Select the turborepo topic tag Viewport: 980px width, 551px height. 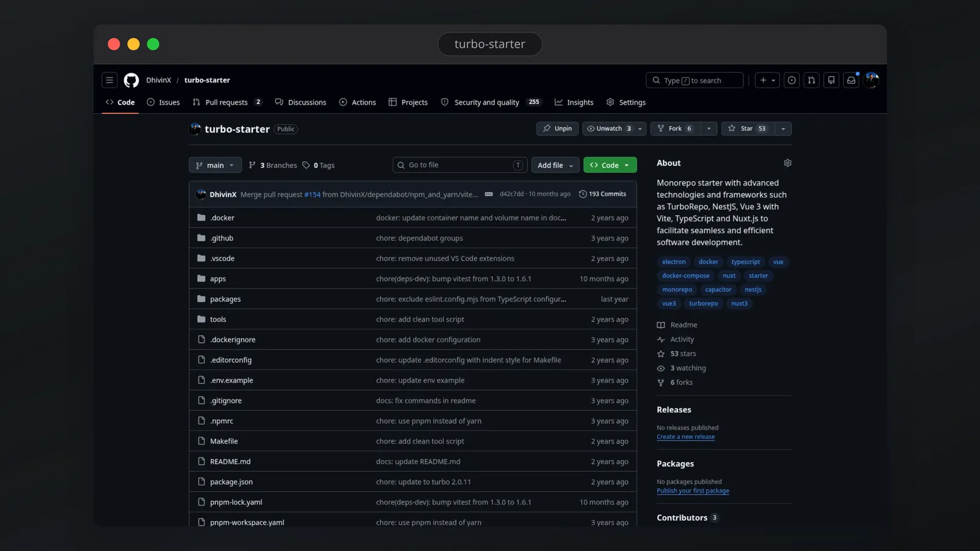click(703, 304)
